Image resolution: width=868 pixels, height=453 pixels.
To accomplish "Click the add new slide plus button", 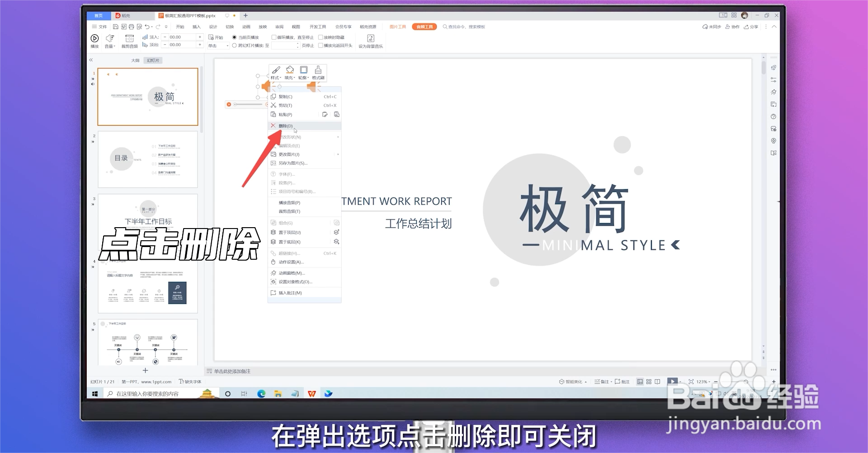I will (x=145, y=370).
